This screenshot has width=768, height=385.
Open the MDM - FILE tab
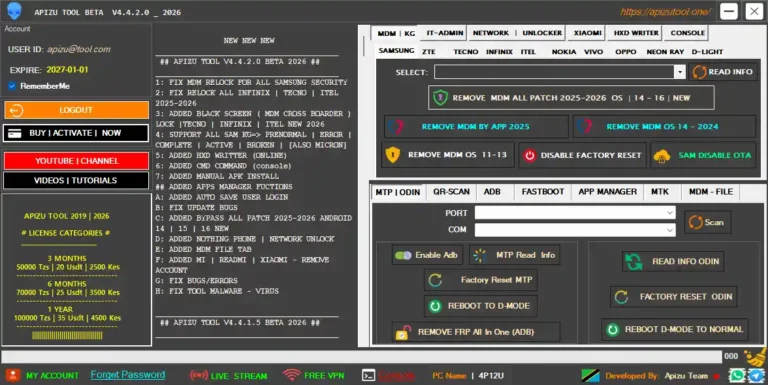click(711, 192)
